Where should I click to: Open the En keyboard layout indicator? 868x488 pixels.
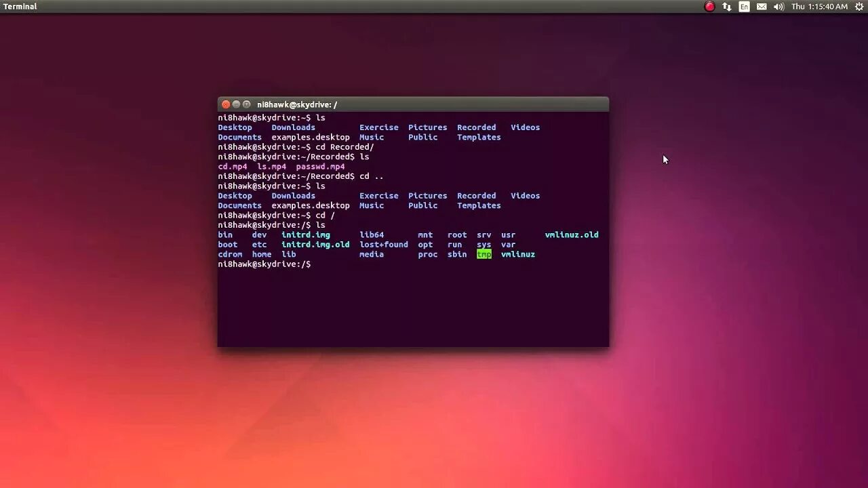click(745, 7)
